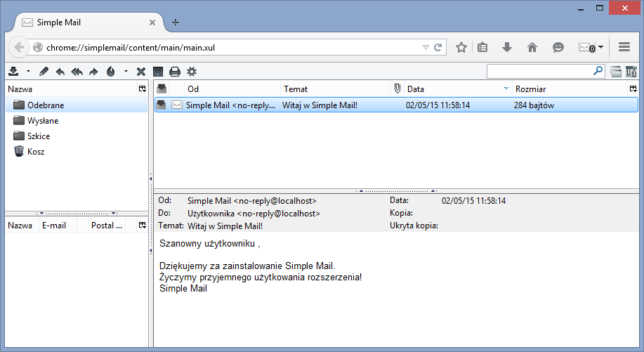This screenshot has width=644, height=352.
Task: Click the Postal contacts column header
Action: pos(107,226)
